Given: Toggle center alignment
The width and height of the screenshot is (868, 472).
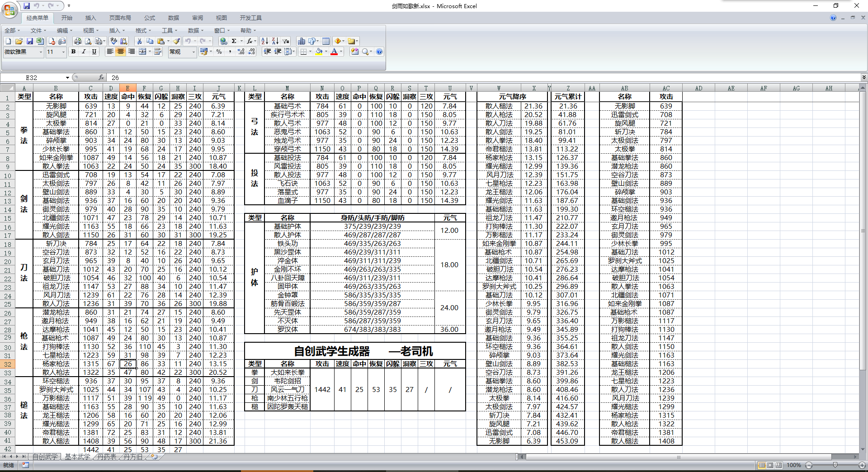Looking at the screenshot, I should (121, 52).
